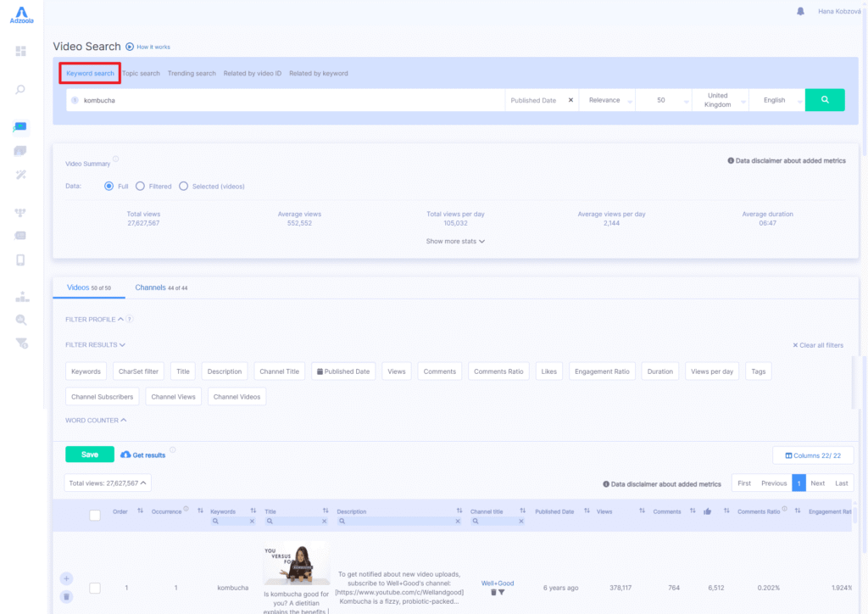Switch to the Channels 44 of 44 tab
This screenshot has width=868, height=614.
click(160, 287)
